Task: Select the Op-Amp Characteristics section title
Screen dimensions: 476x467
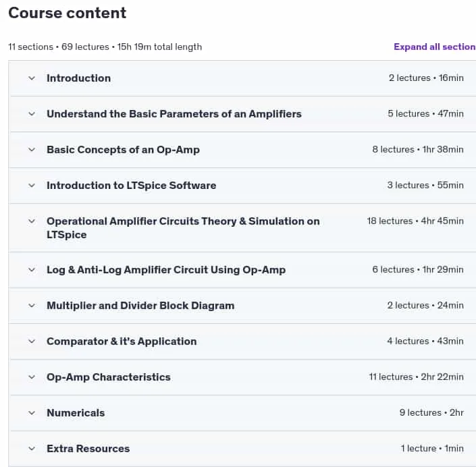Action: point(109,377)
